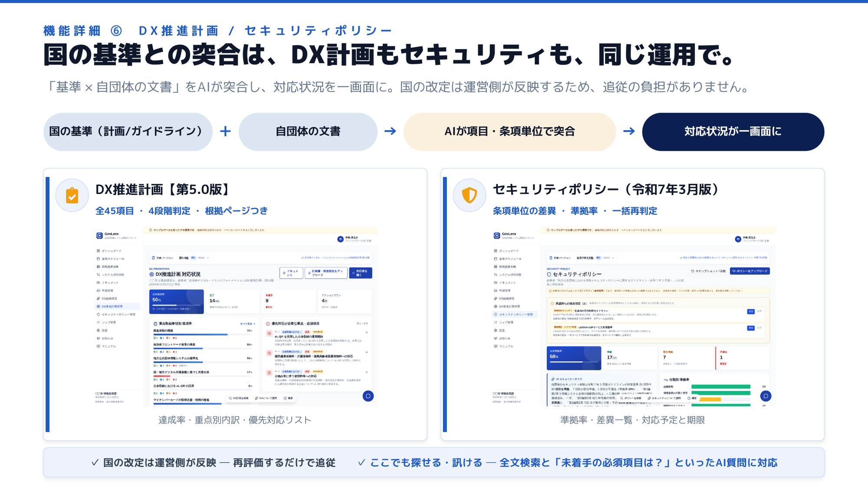Click DX計画を検索 search in the floating bar
The image size is (868, 488).
coord(239,398)
